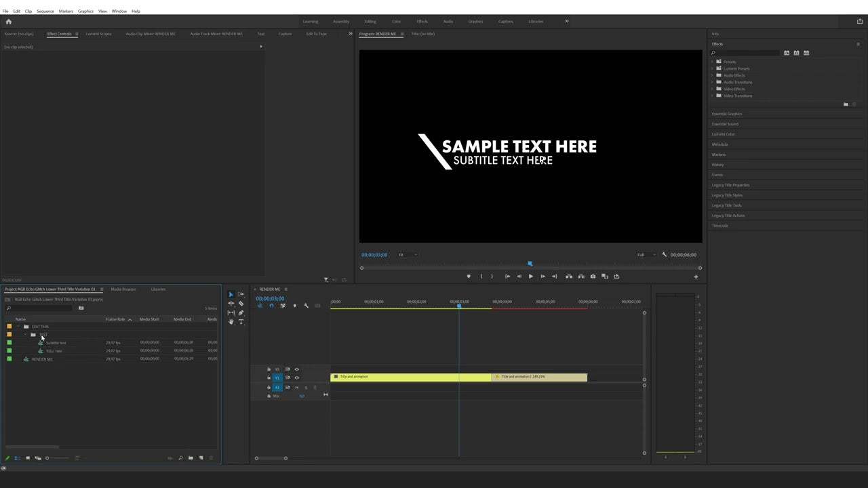
Task: Add a marker in the Program monitor
Action: pos(468,277)
